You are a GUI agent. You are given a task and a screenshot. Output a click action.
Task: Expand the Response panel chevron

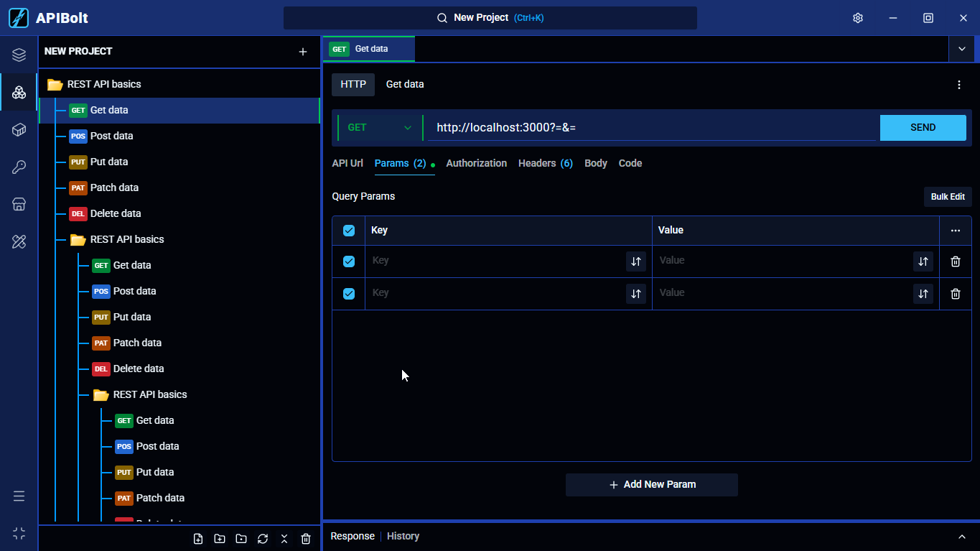[x=962, y=537]
